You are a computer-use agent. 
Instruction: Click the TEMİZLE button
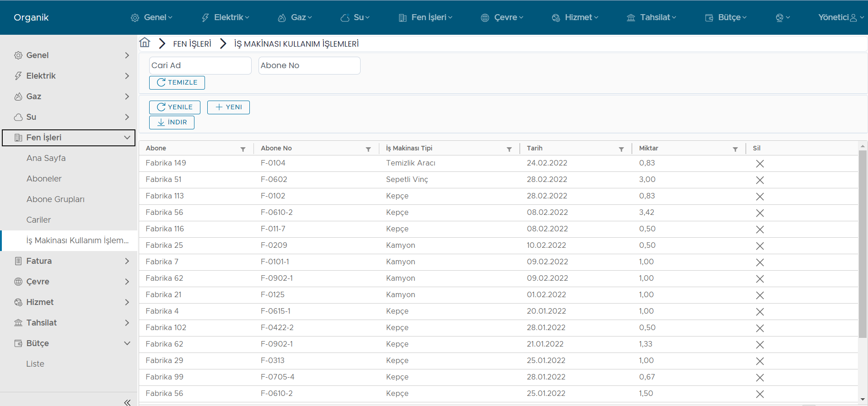[177, 83]
